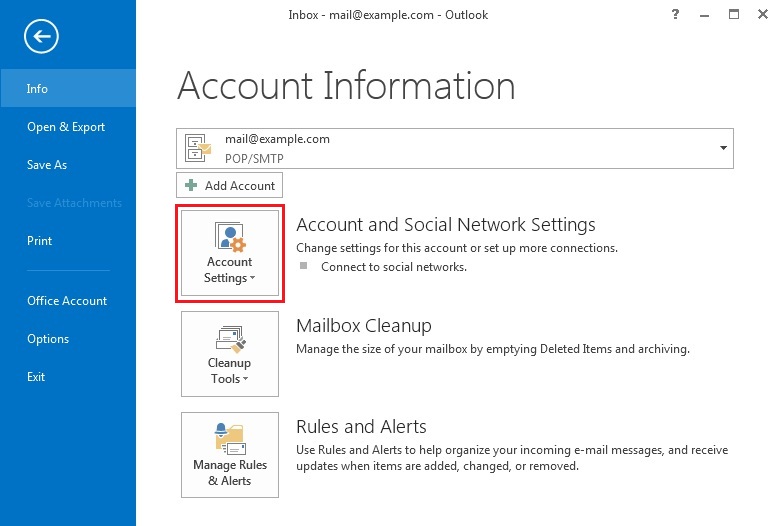Click the POP/SMTP account type text
The height and width of the screenshot is (526, 777).
click(254, 159)
